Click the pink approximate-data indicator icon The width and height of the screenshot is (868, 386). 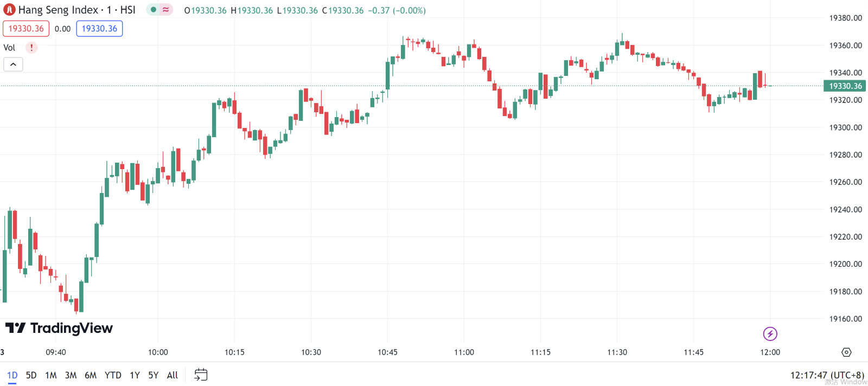pyautogui.click(x=165, y=10)
